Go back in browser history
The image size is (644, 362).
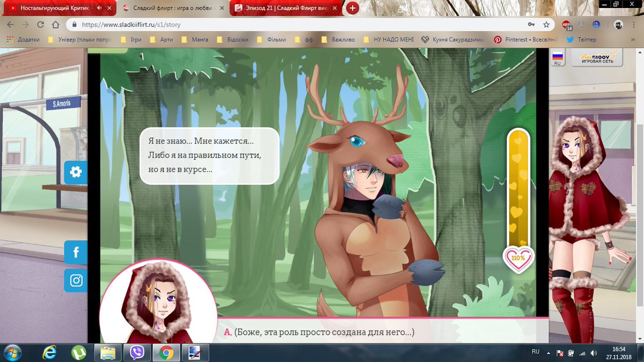[x=11, y=25]
